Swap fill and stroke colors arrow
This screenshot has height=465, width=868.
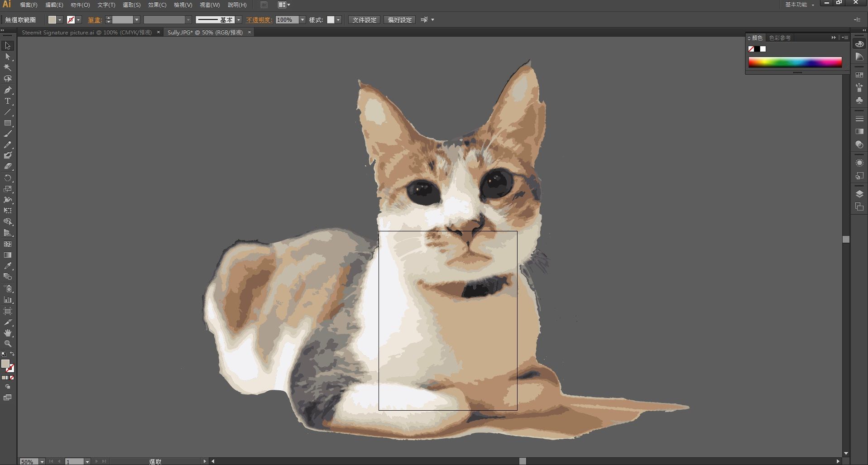pyautogui.click(x=12, y=354)
